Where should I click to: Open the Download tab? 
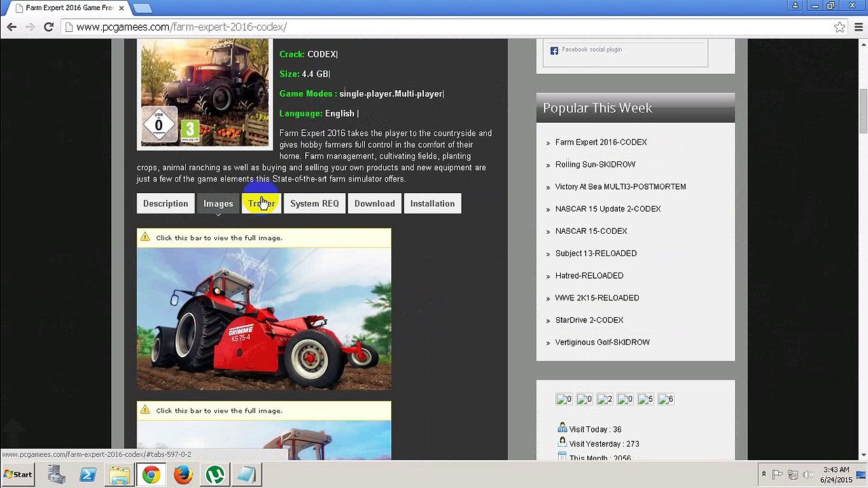[374, 203]
